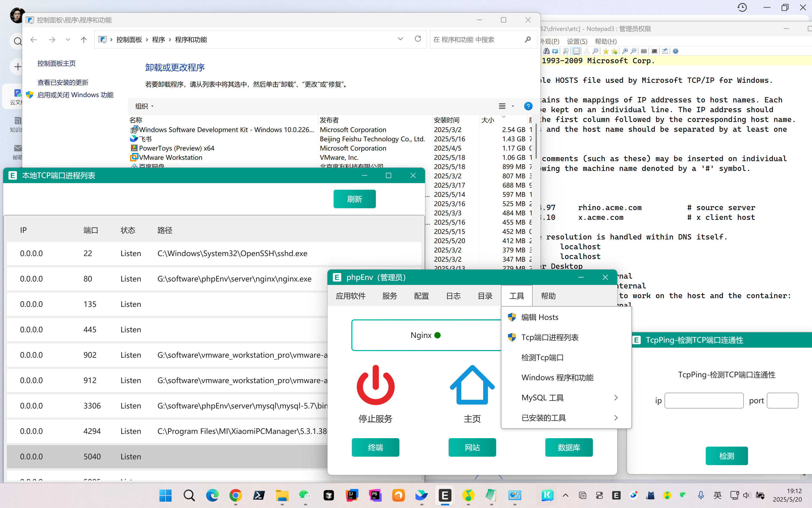
Task: Click the microphone icon in system tray
Action: [701, 496]
